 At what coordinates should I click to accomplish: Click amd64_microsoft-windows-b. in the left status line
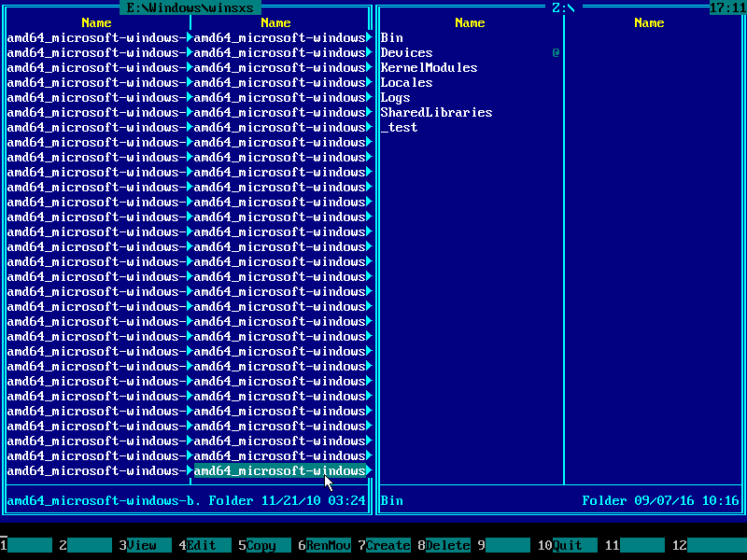click(104, 500)
